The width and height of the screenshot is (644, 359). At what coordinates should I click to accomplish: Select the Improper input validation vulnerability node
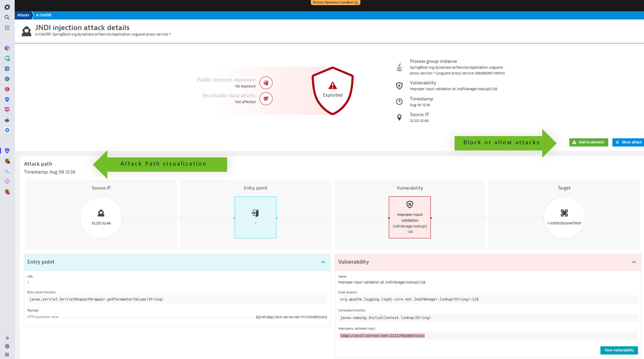[410, 217]
